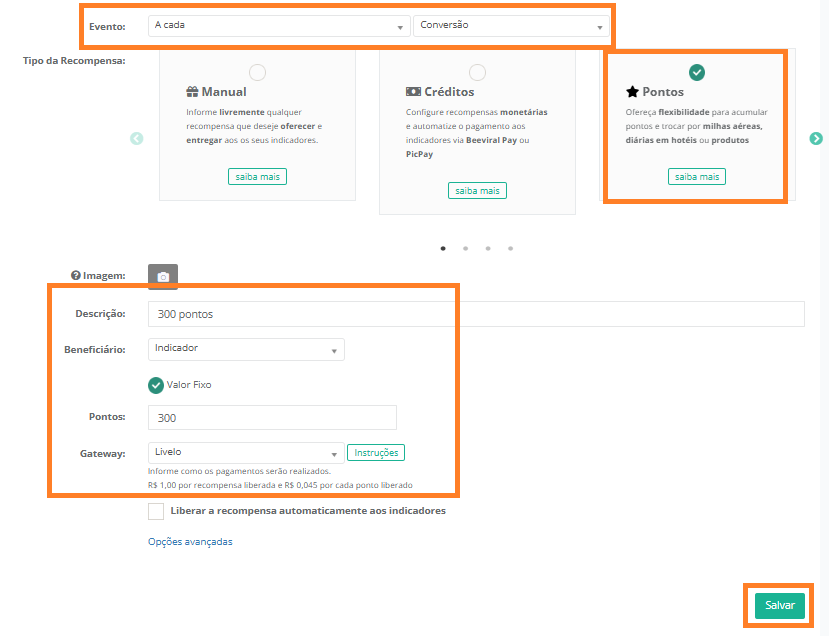Image resolution: width=829 pixels, height=636 pixels.
Task: Focus the Descrição field '300 pontos'
Action: click(x=476, y=314)
